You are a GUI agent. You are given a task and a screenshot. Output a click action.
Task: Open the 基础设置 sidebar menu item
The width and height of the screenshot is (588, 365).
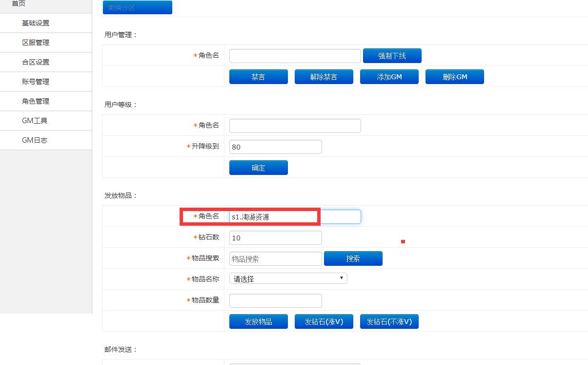36,23
